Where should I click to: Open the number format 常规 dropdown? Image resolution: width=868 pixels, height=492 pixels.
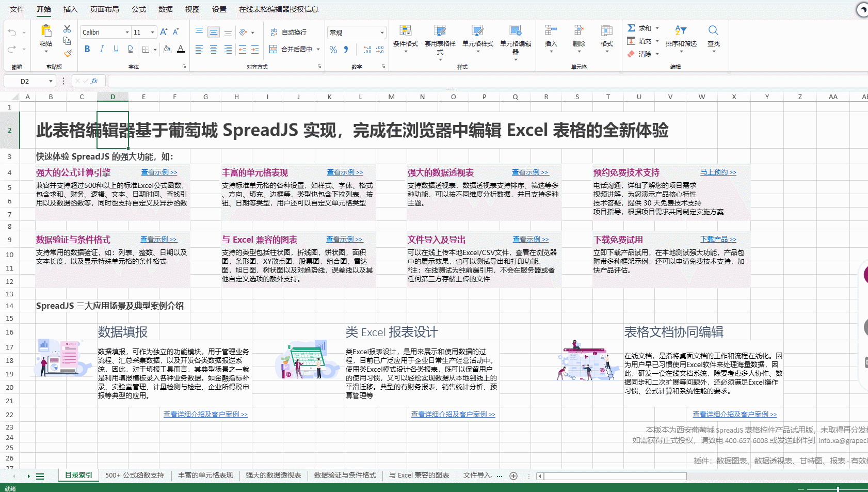357,33
